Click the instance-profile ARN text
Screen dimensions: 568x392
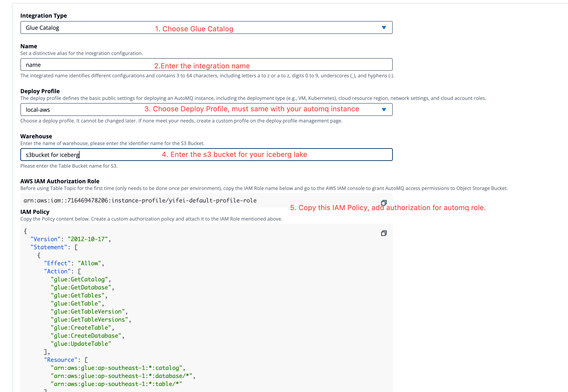140,200
